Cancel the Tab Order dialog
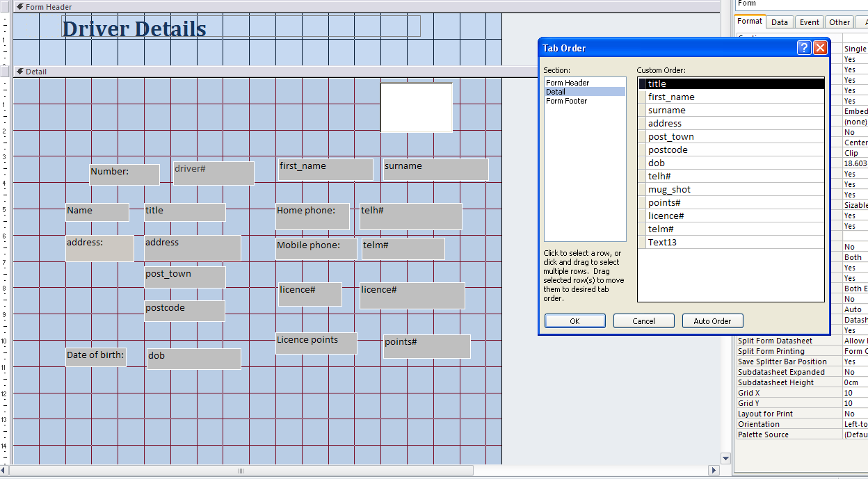The width and height of the screenshot is (868, 479). pyautogui.click(x=643, y=321)
